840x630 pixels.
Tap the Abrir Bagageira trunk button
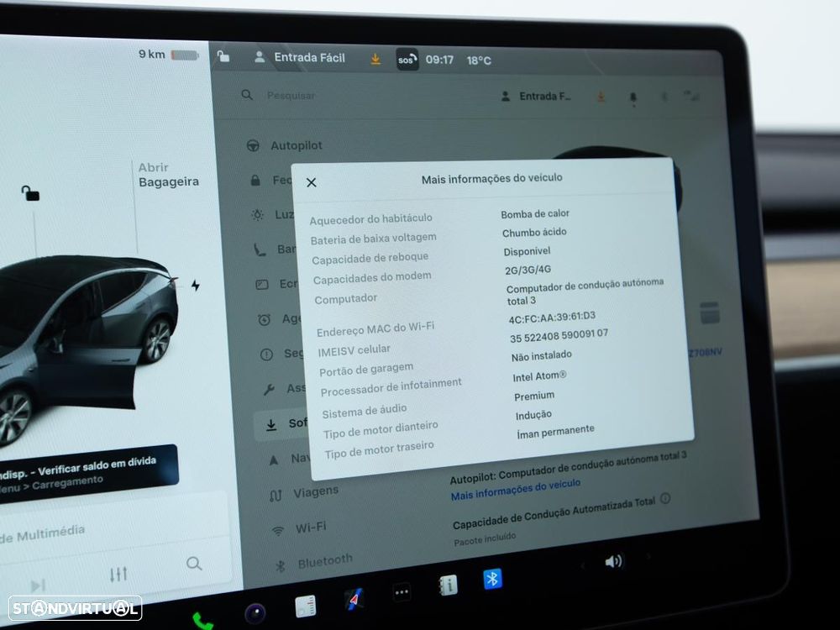(168, 175)
